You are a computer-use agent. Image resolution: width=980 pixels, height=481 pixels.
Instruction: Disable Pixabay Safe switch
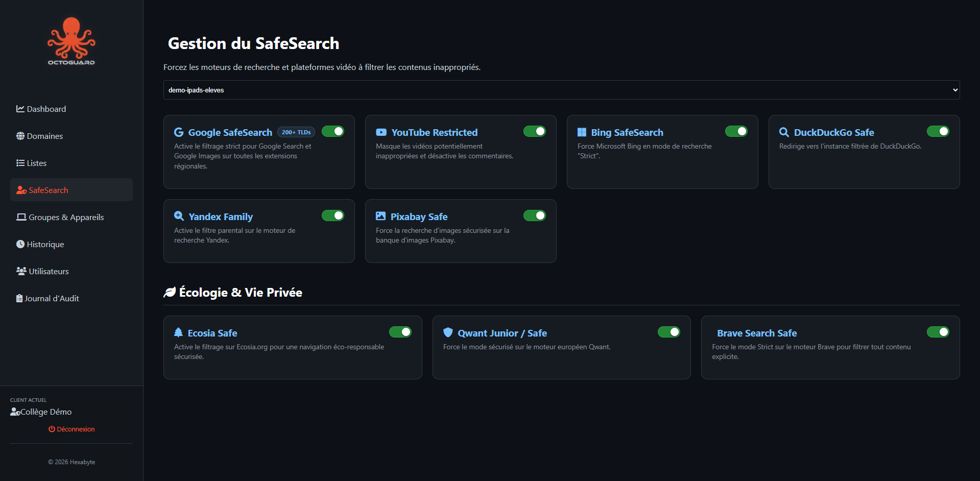(x=535, y=215)
